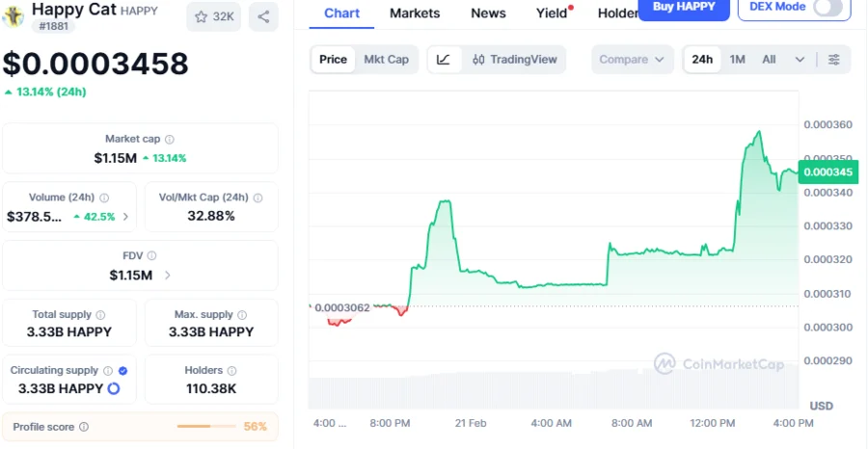Viewport: 868px width, 449px height.
Task: Select the 1M time range
Action: [x=737, y=60]
